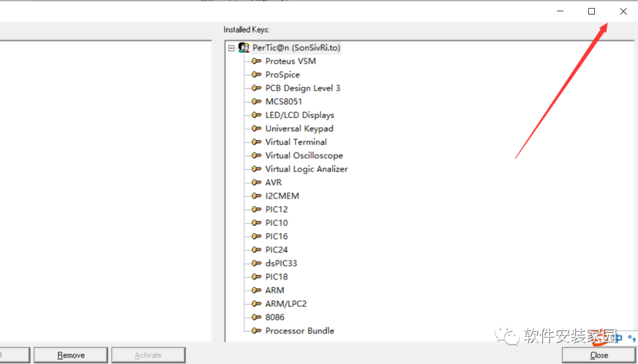Select the LED/LCD Displays text
Screen dimensions: 638x364
tap(300, 115)
